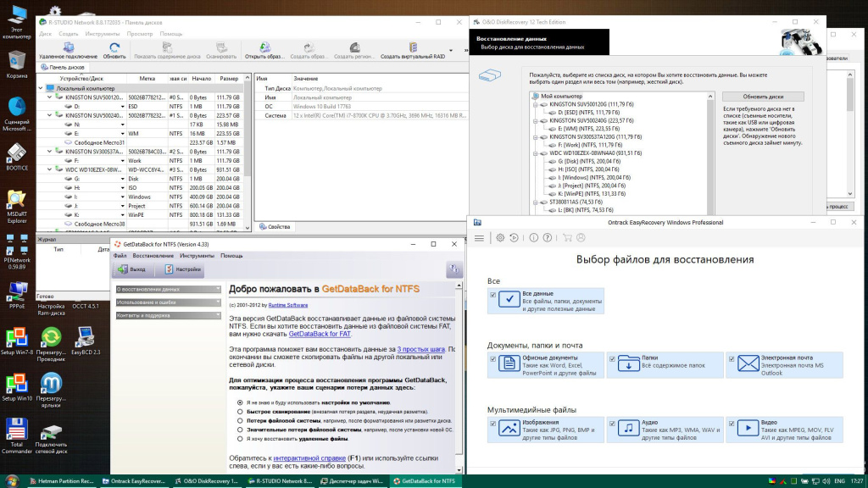The image size is (868, 488).
Task: Click EasyRecovery help question mark icon
Action: [547, 238]
